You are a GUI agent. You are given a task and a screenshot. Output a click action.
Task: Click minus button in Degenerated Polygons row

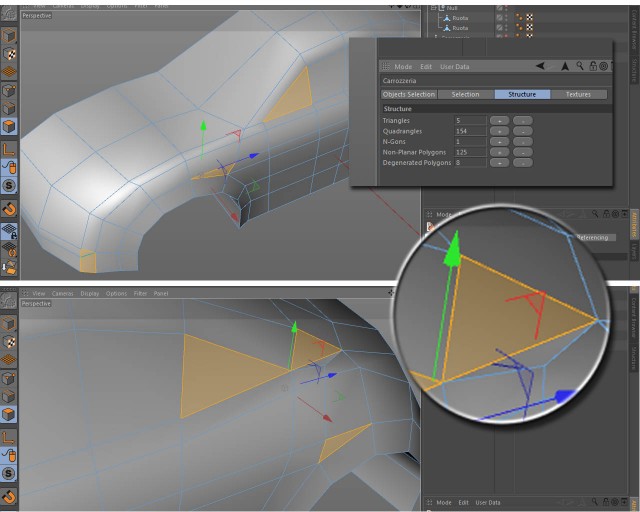523,163
